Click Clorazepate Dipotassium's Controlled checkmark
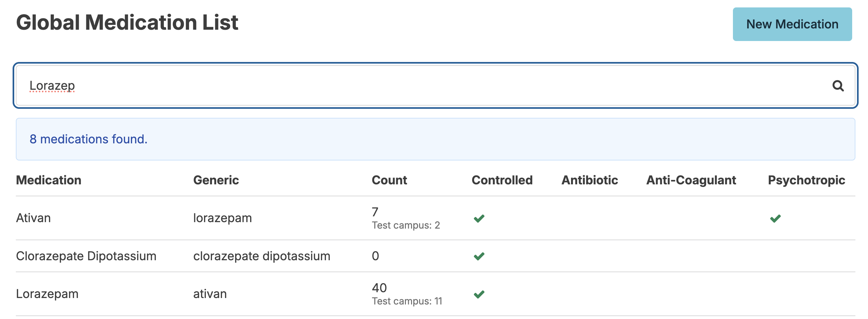Screen dimensions: 868x319 (x=479, y=256)
